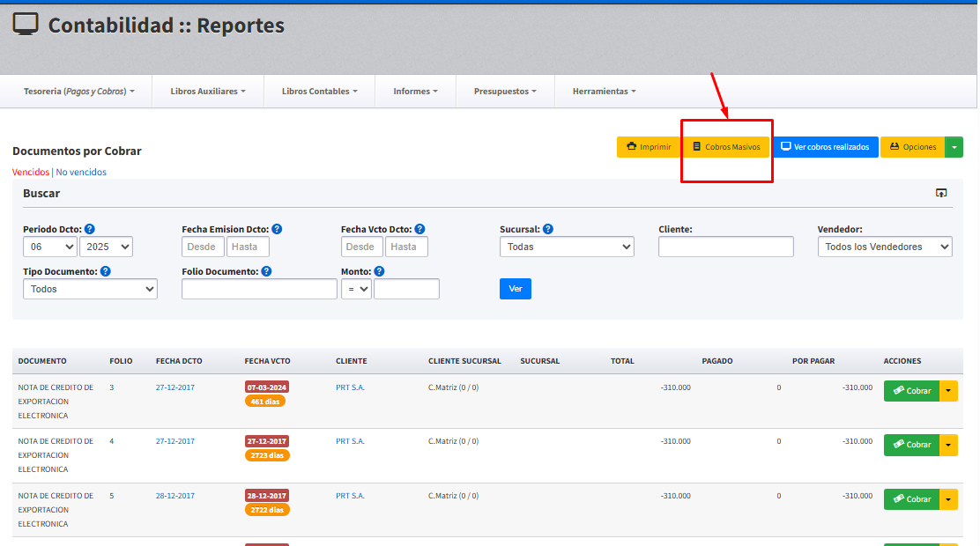Open the Vendedor dropdown
Image resolution: width=980 pixels, height=546 pixels.
(x=885, y=247)
